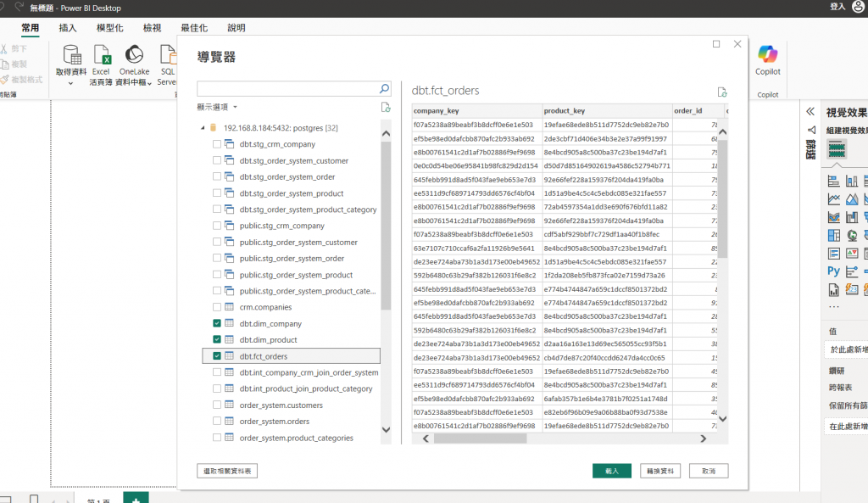868x503 pixels.
Task: Click the stacked bar chart visual icon
Action: point(834,181)
